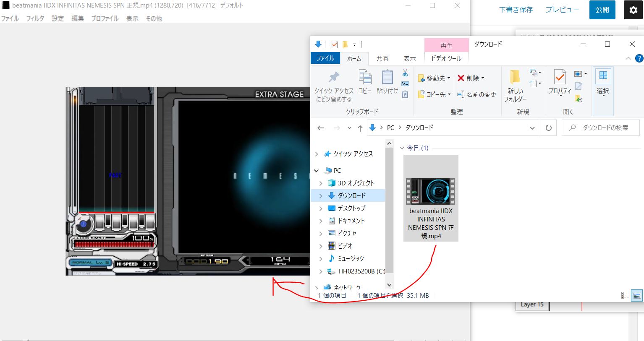This screenshot has height=341, width=644.
Task: Click the blue Help question mark icon
Action: (639, 58)
